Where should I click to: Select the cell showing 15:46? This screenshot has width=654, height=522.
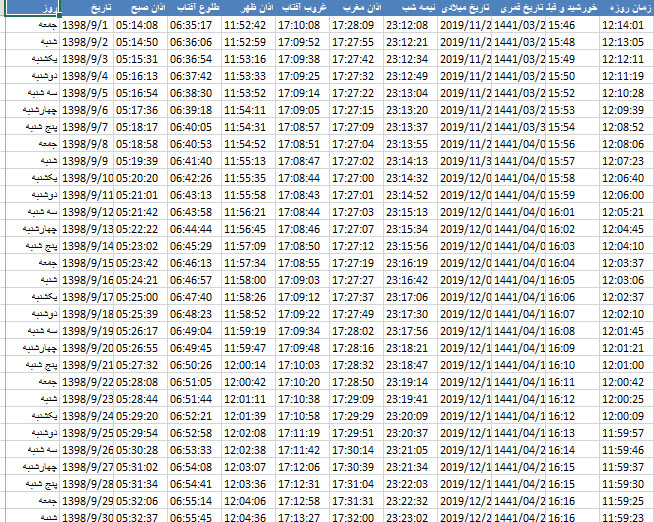pos(572,25)
